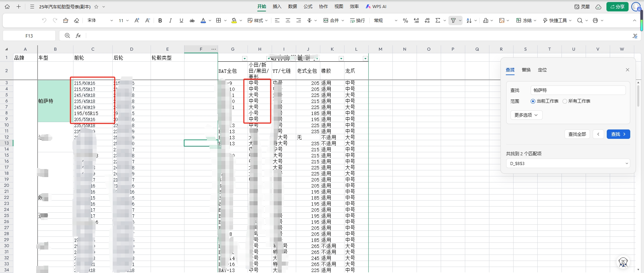Apply the blue font color

point(203,20)
